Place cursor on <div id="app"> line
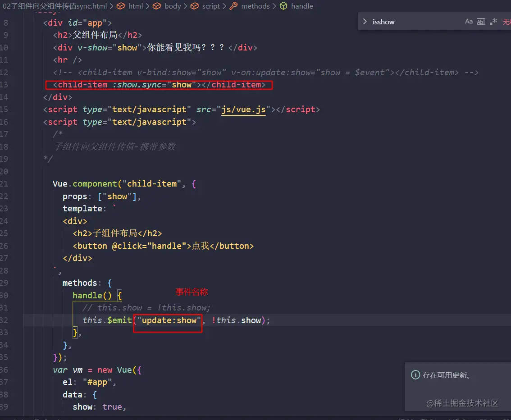 coord(78,23)
